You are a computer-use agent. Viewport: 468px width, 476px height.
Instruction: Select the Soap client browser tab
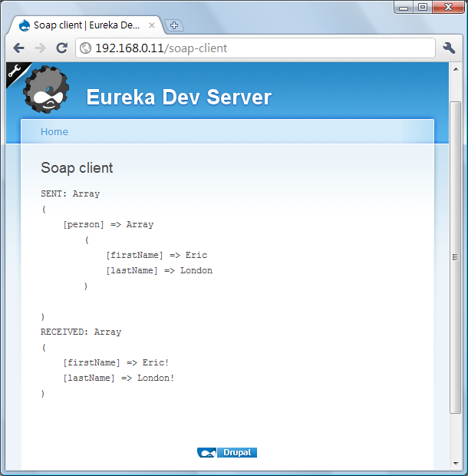click(x=86, y=25)
